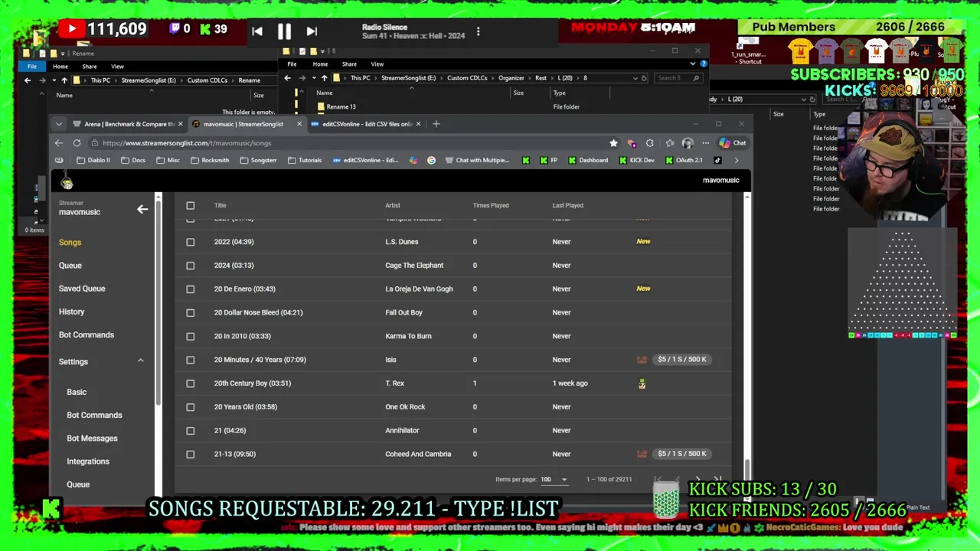This screenshot has width=980, height=551.
Task: Skip to the next track in overlay
Action: 312,31
